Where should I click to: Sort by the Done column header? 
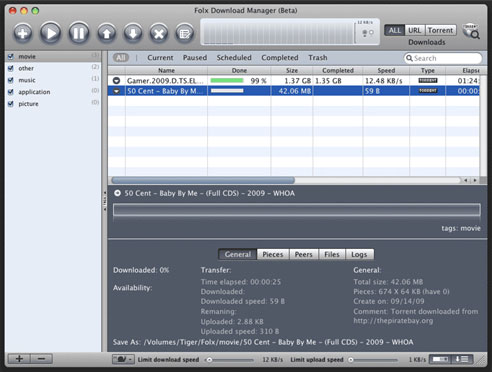coord(239,70)
